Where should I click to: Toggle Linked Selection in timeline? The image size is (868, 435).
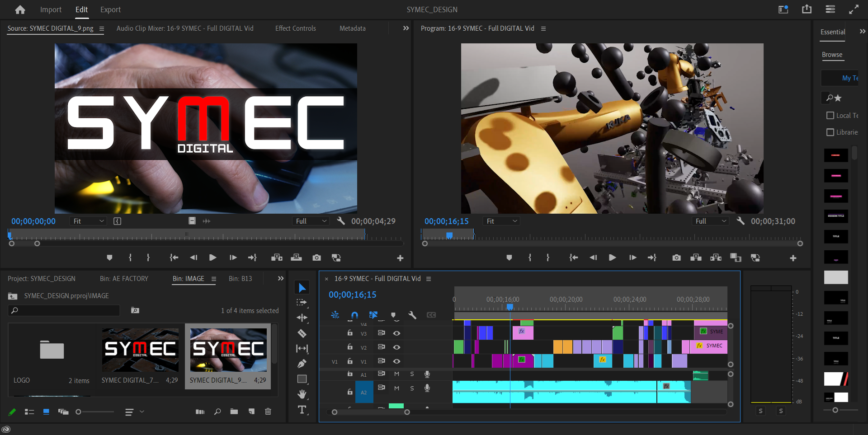pyautogui.click(x=373, y=315)
